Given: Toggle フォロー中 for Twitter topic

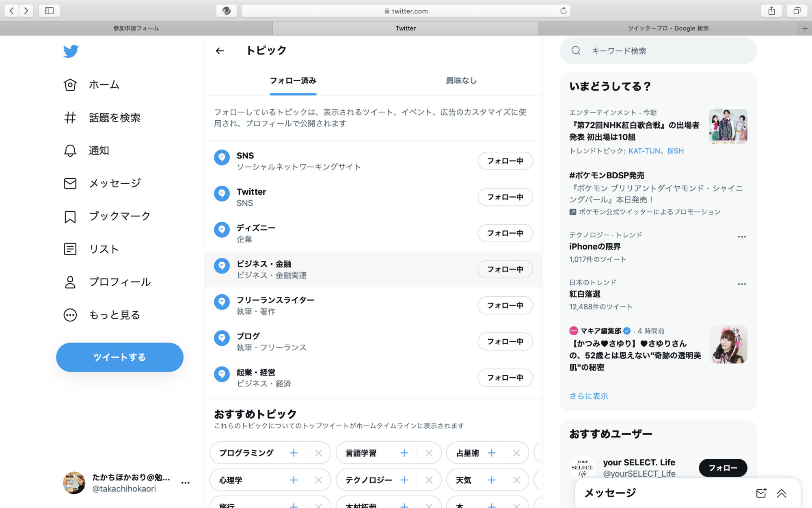Looking at the screenshot, I should click(x=505, y=197).
